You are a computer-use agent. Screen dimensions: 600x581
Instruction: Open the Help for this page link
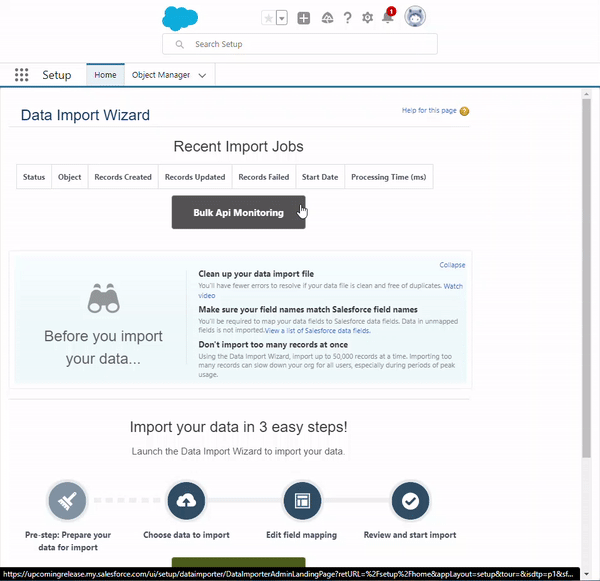[429, 111]
